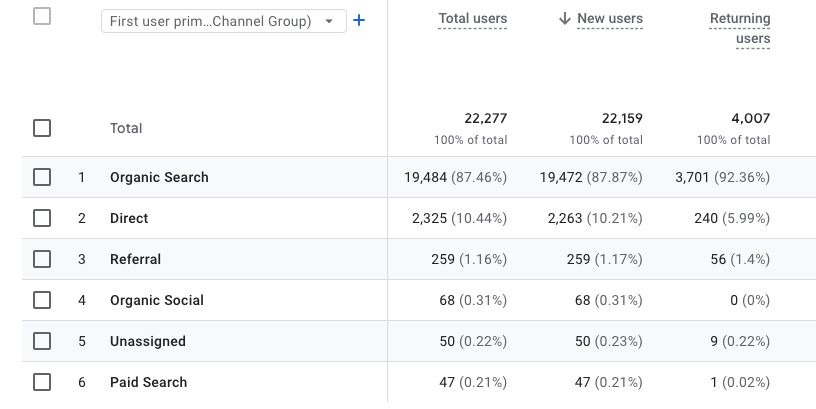The width and height of the screenshot is (816, 409).
Task: Select the Unassigned row checkbox
Action: coord(42,341)
